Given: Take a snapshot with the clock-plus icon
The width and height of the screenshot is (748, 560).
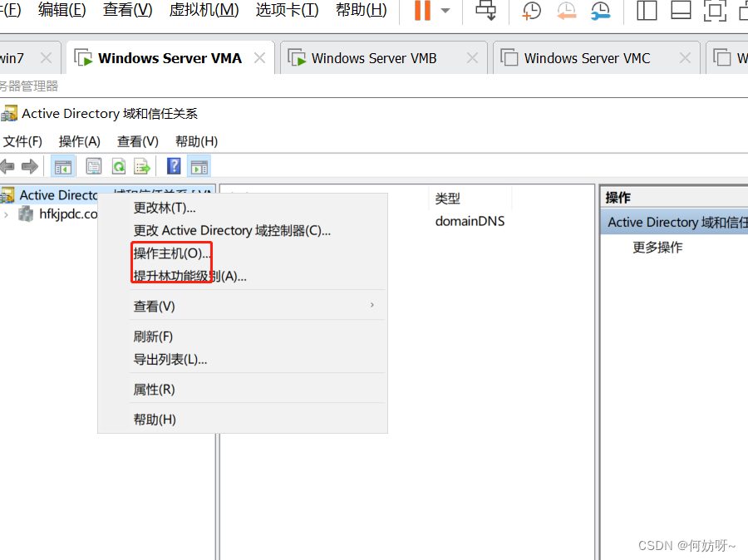Looking at the screenshot, I should click(x=531, y=11).
